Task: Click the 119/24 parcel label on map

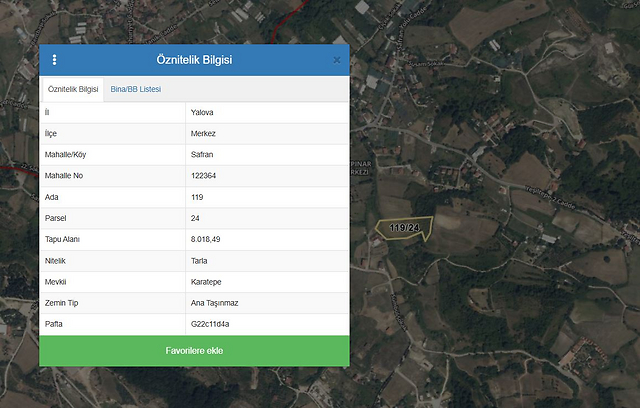Action: tap(404, 228)
